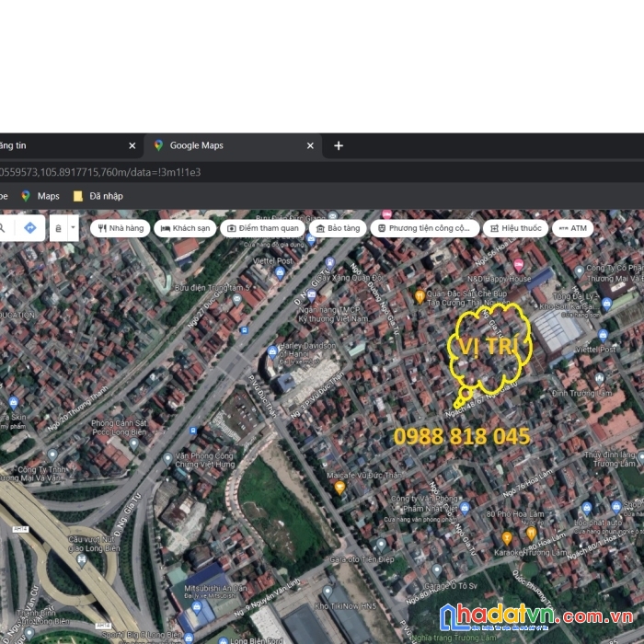Close the Google Maps tab
Image resolution: width=644 pixels, height=644 pixels.
click(310, 145)
